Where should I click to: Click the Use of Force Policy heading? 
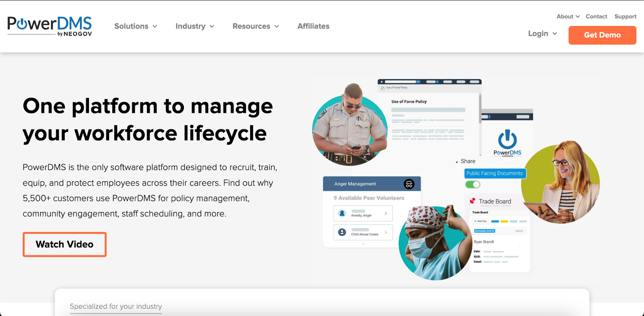click(409, 102)
